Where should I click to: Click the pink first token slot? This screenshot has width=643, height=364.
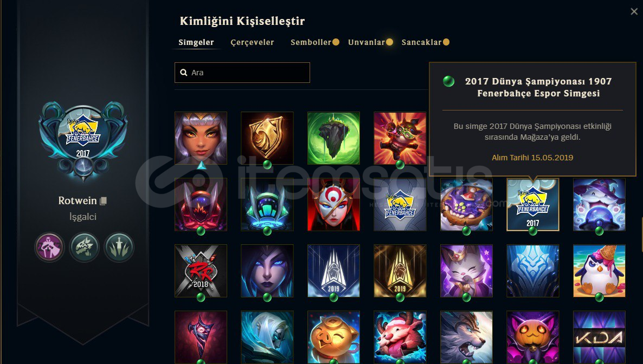pyautogui.click(x=49, y=247)
